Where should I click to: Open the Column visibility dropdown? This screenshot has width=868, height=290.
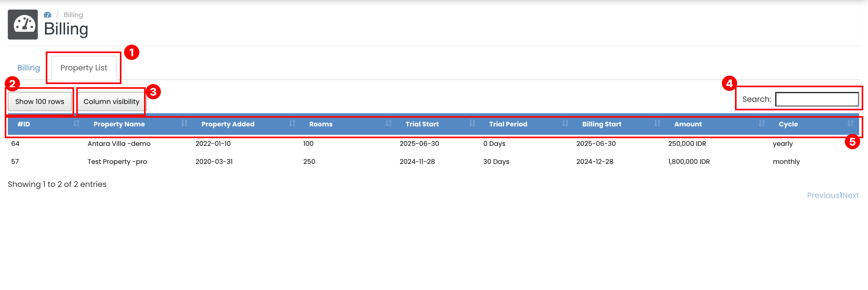(111, 101)
